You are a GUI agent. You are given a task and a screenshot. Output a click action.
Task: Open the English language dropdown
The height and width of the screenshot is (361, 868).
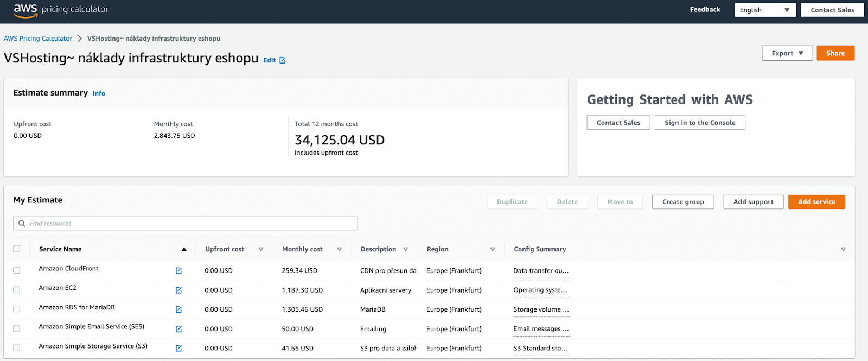(x=765, y=10)
